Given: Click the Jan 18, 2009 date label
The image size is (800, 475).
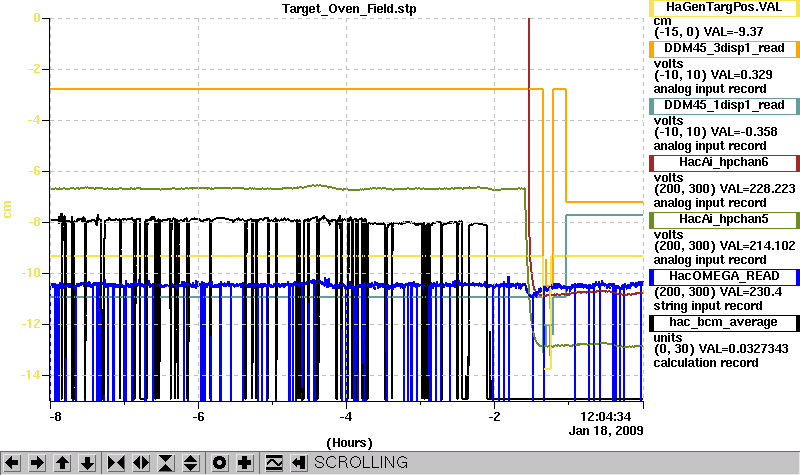Looking at the screenshot, I should (x=606, y=431).
